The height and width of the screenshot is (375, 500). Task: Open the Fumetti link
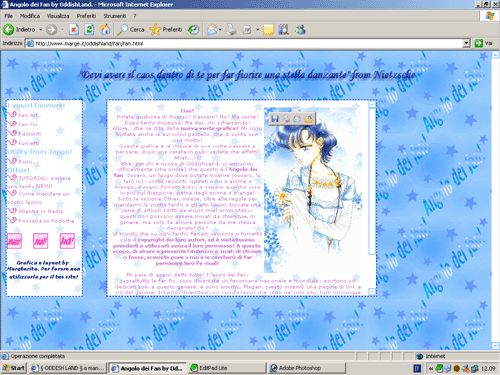point(29,143)
